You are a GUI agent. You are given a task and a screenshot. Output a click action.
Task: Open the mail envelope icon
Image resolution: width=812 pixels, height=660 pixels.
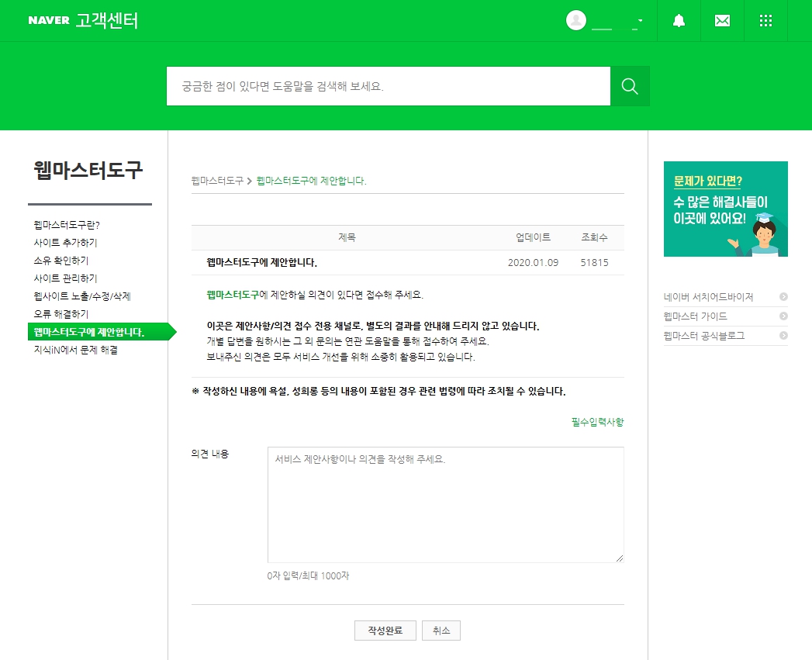point(722,21)
